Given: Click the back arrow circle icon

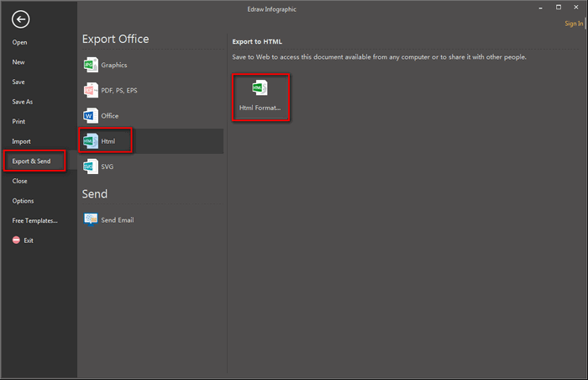Looking at the screenshot, I should click(21, 19).
